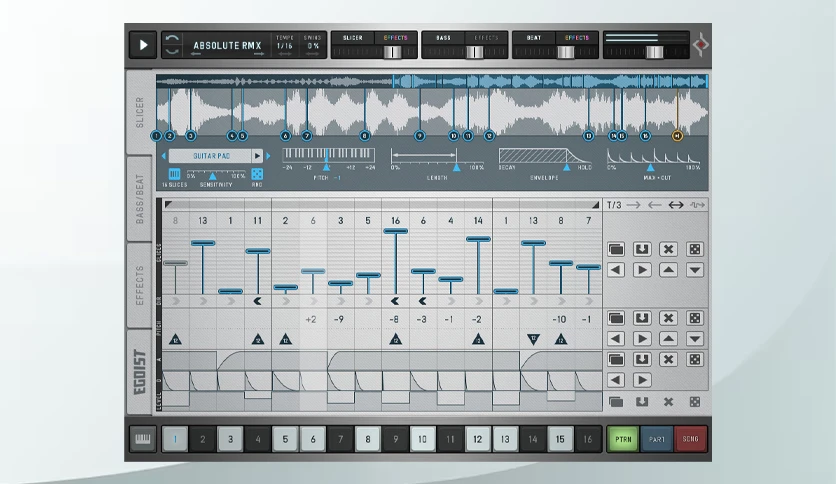Select next sample right of Guitar Pad
Screen dimensions: 836x484
[x=268, y=156]
